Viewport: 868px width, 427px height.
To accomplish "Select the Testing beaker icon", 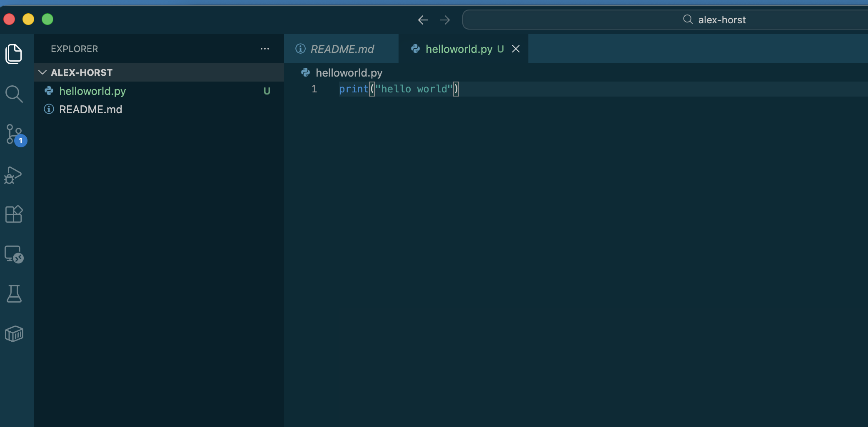I will tap(14, 294).
